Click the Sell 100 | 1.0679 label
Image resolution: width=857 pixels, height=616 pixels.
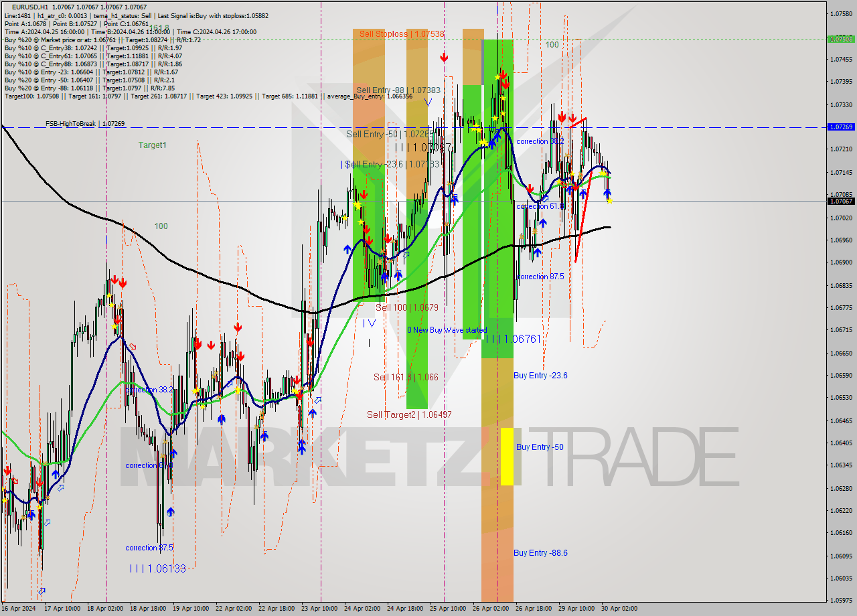click(x=407, y=307)
